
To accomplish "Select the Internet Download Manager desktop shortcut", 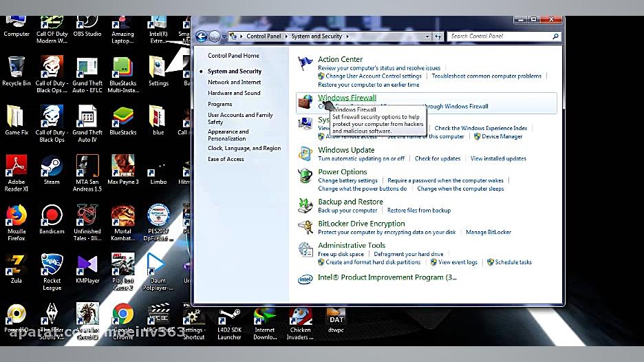I will [265, 324].
